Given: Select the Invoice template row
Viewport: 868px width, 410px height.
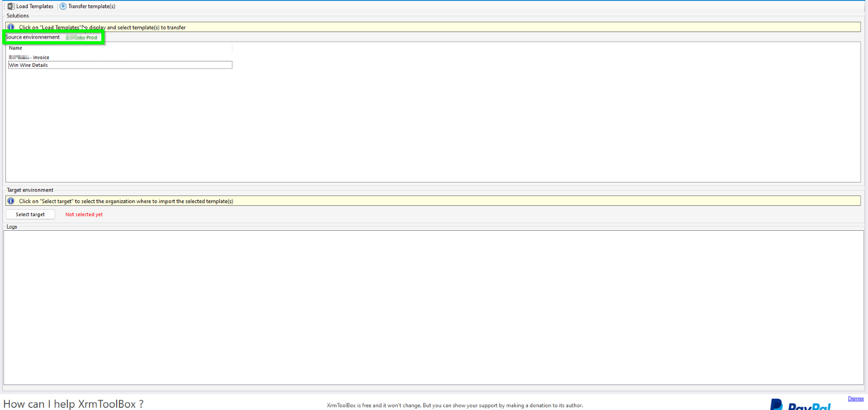Looking at the screenshot, I should [x=120, y=58].
